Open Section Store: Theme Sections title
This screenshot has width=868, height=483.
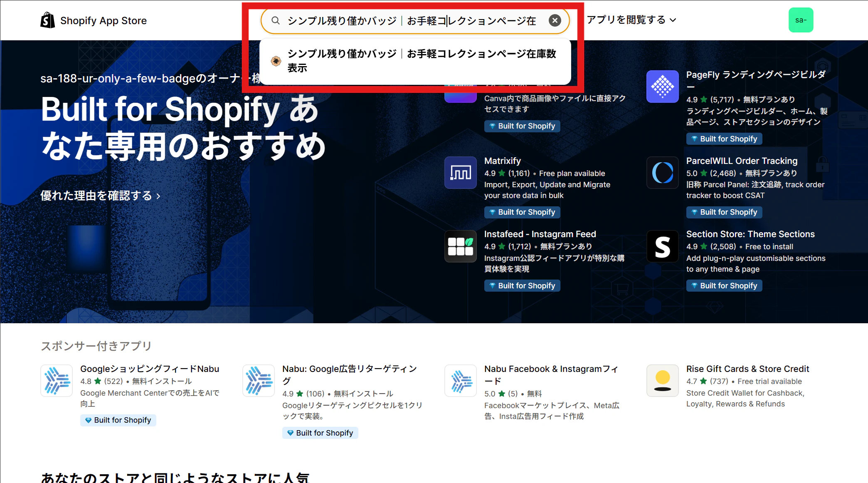pos(750,234)
